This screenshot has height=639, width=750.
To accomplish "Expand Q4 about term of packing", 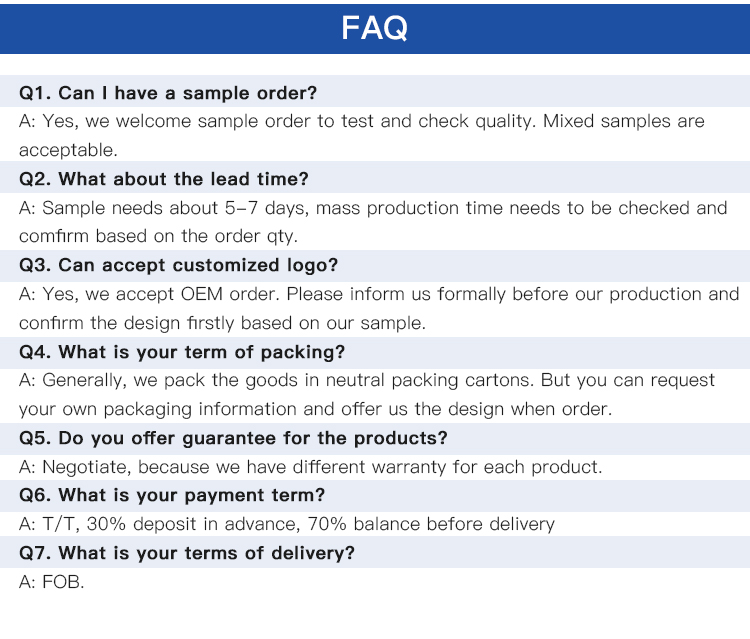I will point(182,352).
